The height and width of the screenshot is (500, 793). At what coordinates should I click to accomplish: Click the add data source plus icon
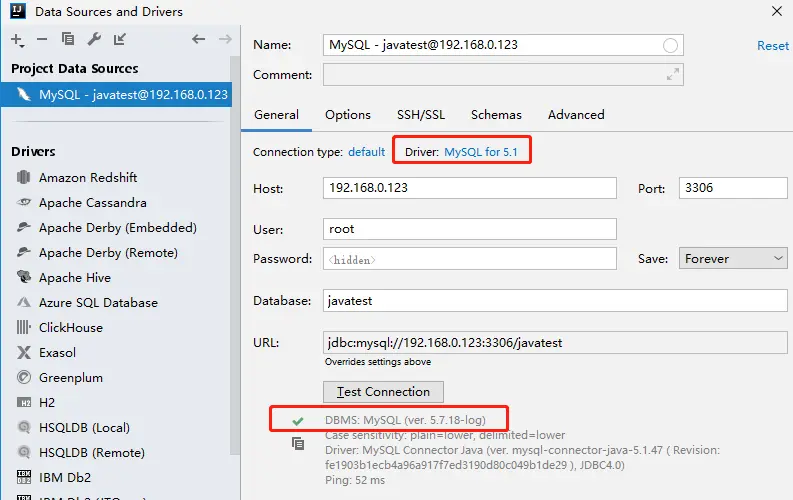17,40
